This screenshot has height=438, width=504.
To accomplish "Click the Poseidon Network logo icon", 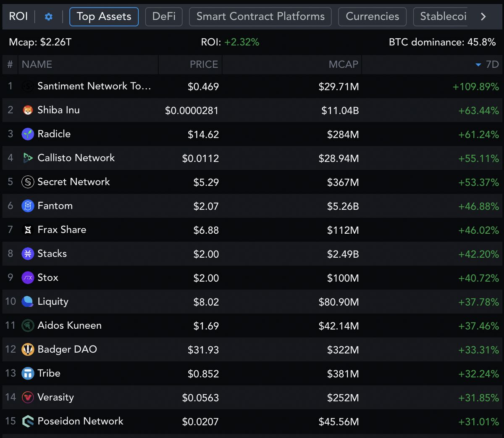I will [28, 422].
